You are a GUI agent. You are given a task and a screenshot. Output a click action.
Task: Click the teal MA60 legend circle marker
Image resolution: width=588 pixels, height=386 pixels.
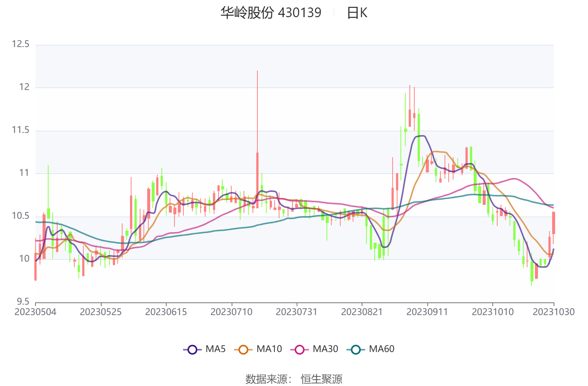pos(356,350)
